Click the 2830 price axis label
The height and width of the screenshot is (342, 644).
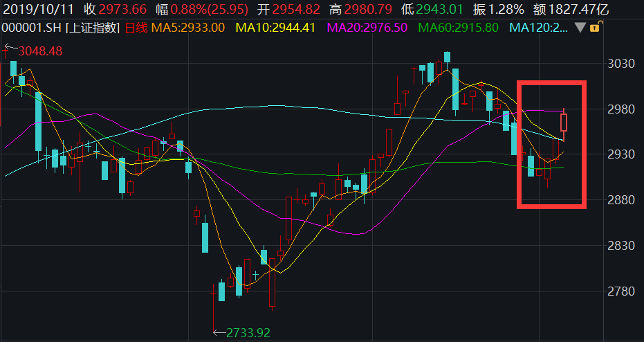[x=621, y=245]
